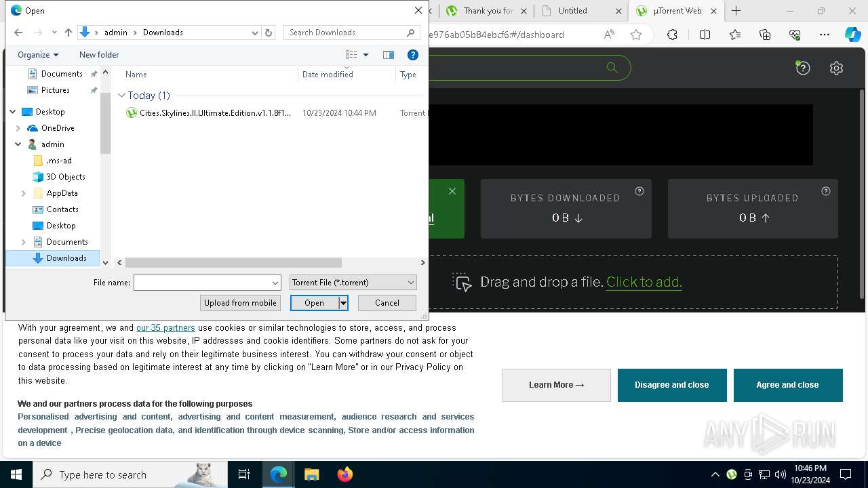Open the Torrent File type filter dropdown
This screenshot has height=488, width=868.
[353, 283]
